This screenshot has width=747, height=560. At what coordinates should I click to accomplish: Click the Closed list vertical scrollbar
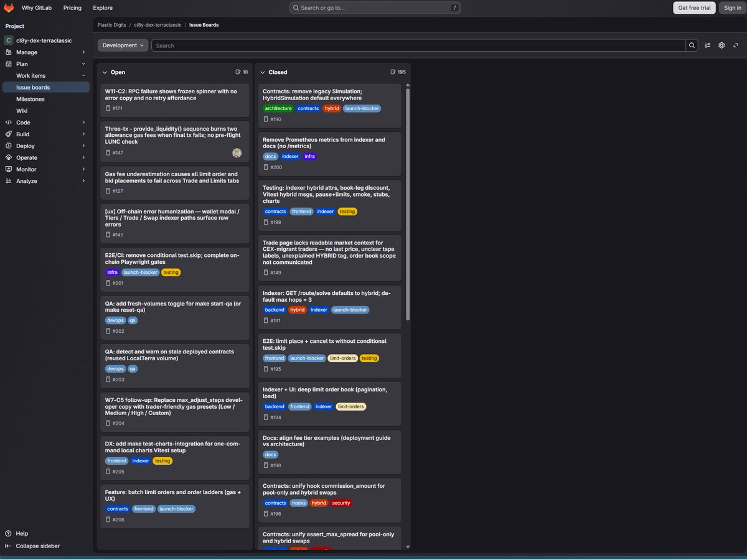408,204
